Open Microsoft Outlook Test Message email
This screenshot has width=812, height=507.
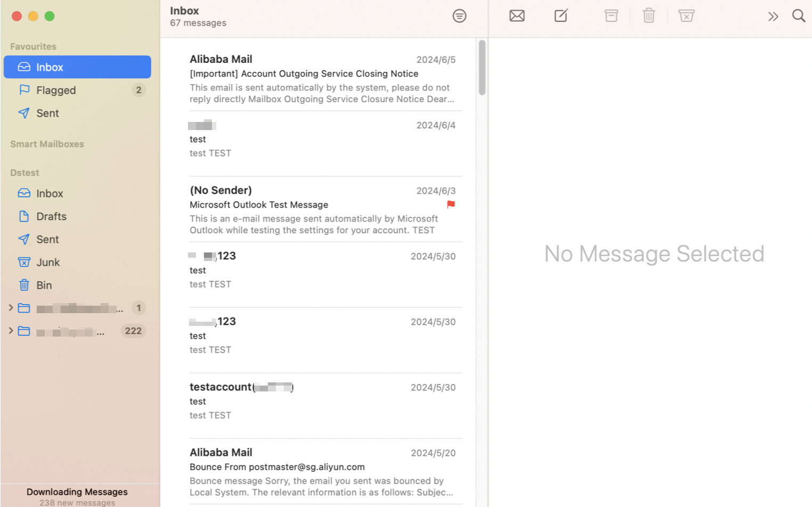point(323,209)
